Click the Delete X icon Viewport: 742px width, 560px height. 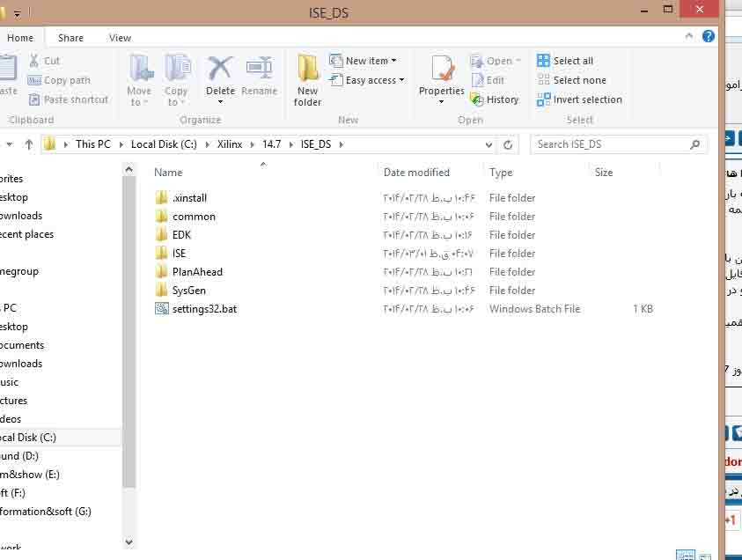point(220,68)
